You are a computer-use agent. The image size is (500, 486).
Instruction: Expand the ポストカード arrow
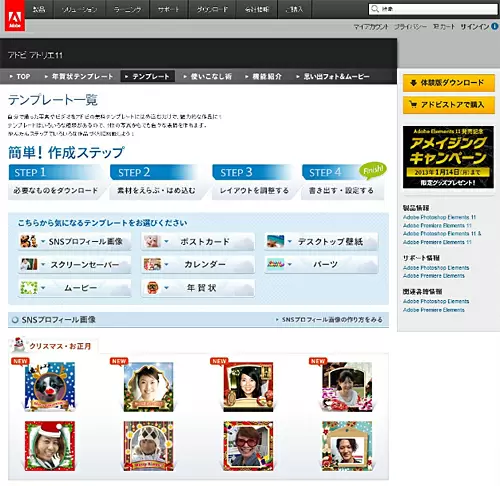pyautogui.click(x=166, y=241)
